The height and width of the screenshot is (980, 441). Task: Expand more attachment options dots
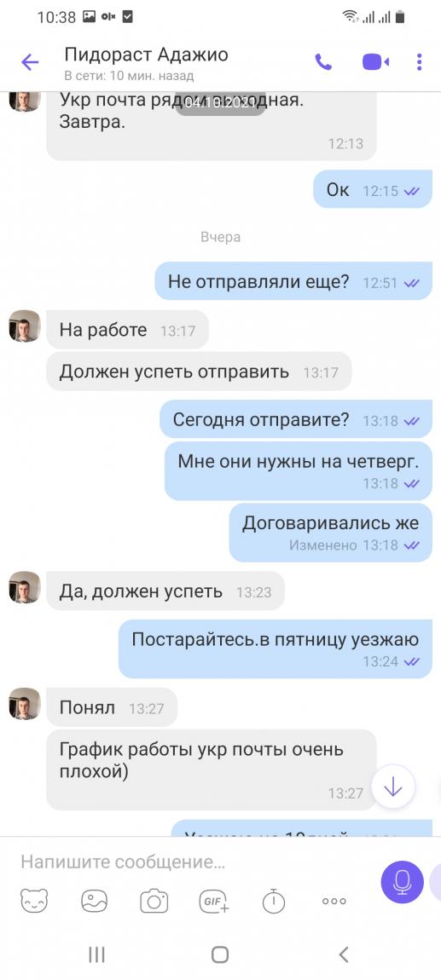[x=334, y=901]
